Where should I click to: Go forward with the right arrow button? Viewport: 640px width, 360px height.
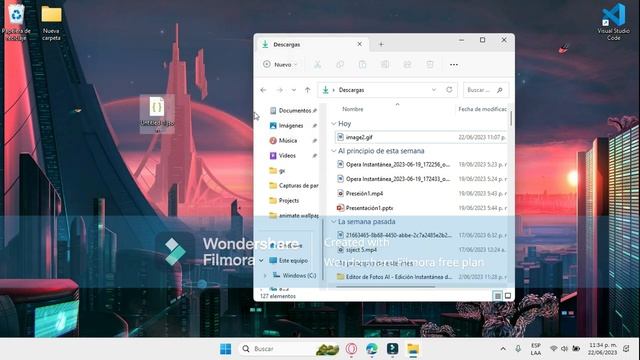(x=280, y=90)
